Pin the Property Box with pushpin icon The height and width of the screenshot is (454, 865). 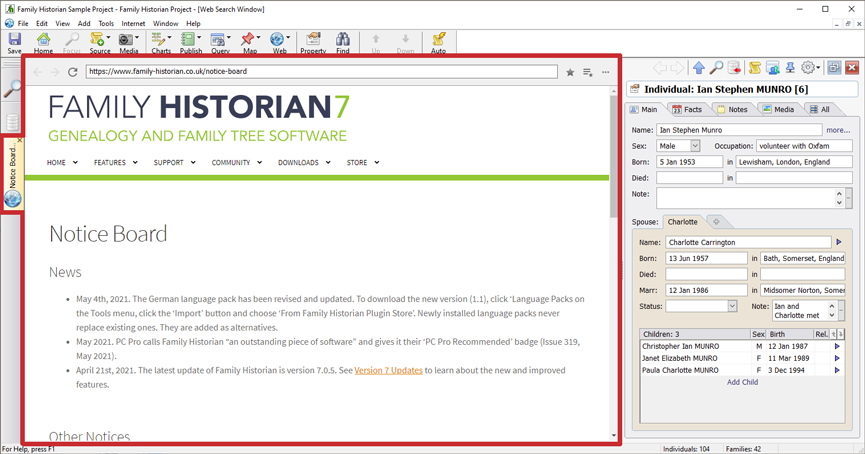[x=790, y=67]
